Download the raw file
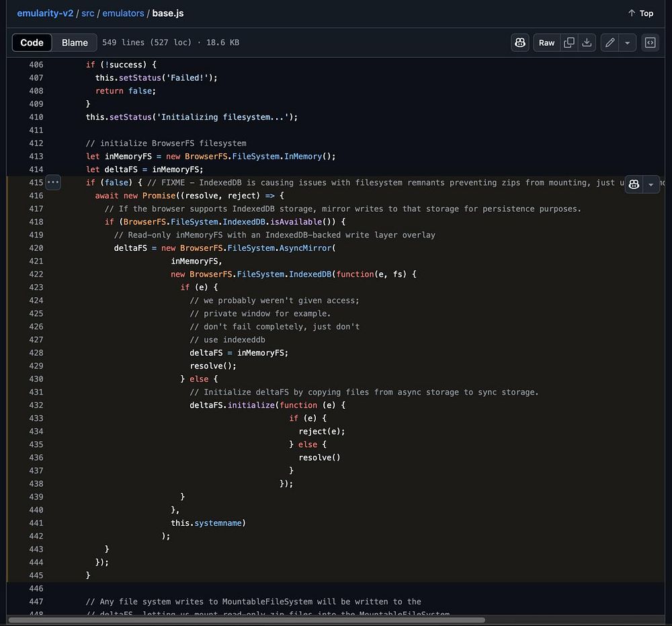The height and width of the screenshot is (626, 672). pyautogui.click(x=587, y=42)
